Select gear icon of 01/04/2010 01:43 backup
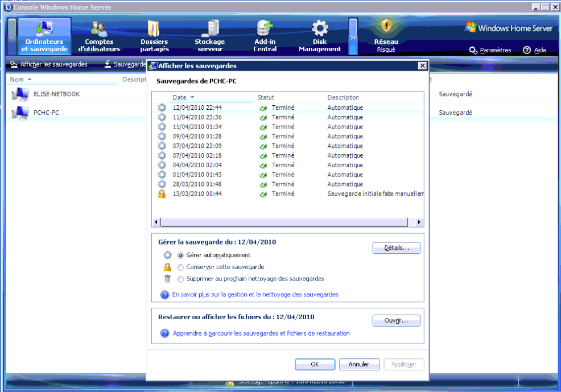Image resolution: width=561 pixels, height=392 pixels. (x=162, y=175)
